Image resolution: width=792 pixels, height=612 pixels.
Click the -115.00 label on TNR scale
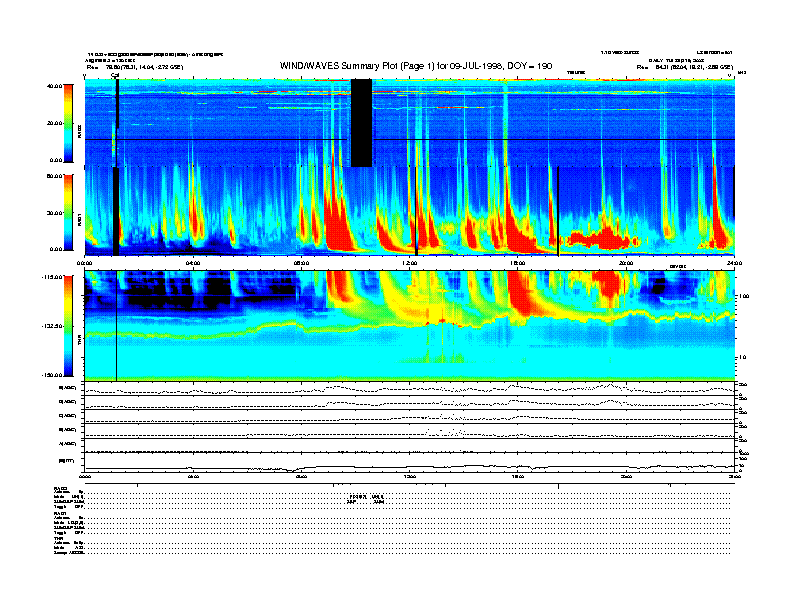pos(52,277)
